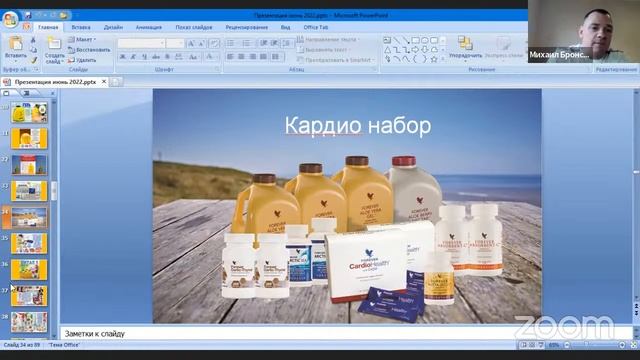640x360 pixels.
Task: Click the Copy icon in clipboard group
Action: click(x=33, y=50)
